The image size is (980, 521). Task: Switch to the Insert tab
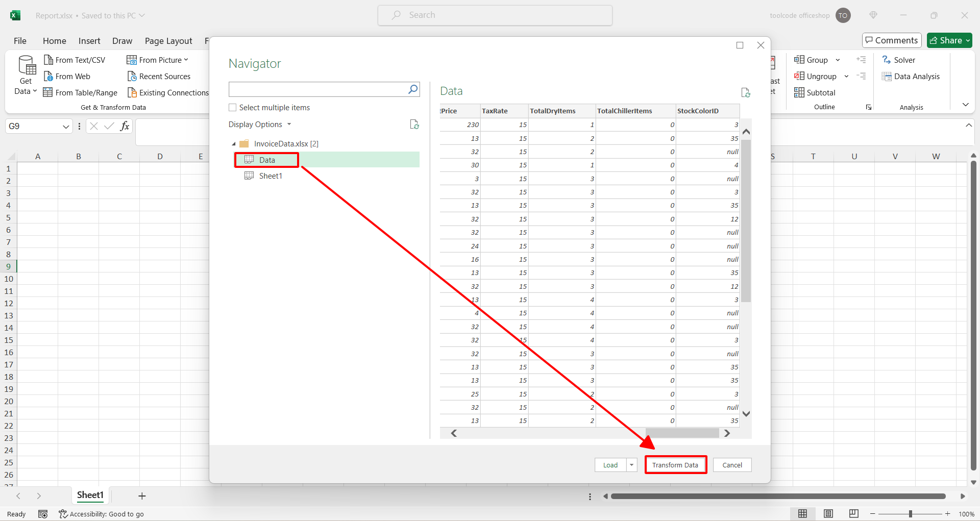(89, 41)
